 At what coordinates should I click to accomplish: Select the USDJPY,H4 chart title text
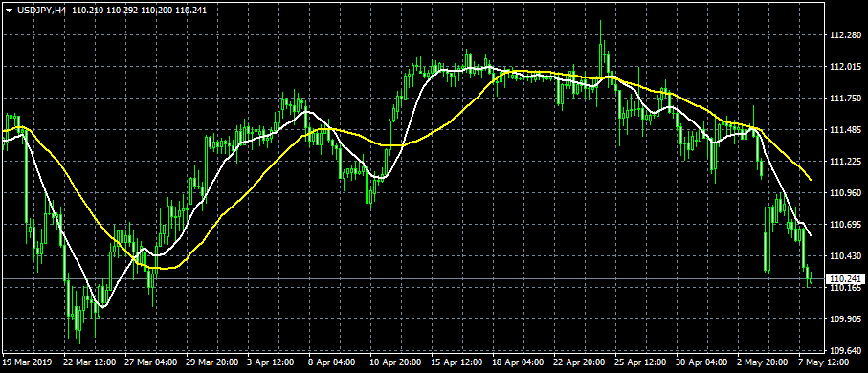pos(40,10)
